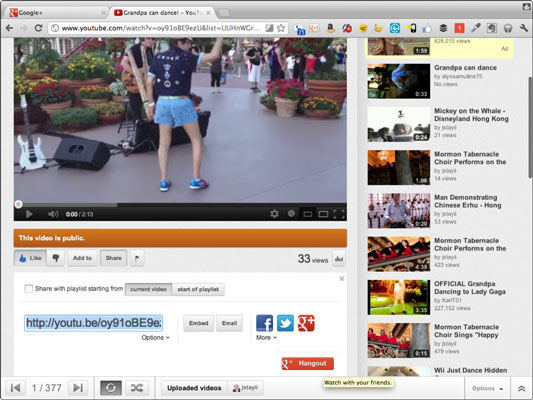Select the start of playlist option
Image resolution: width=533 pixels, height=400 pixels.
click(x=198, y=289)
